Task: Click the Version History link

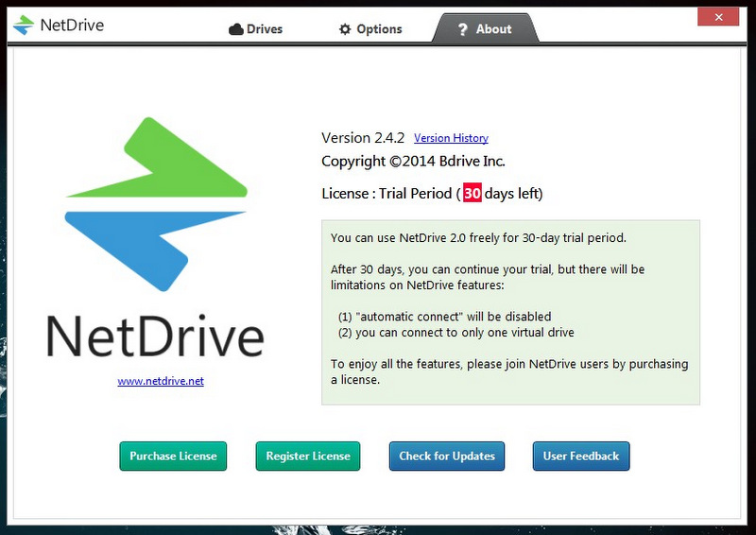Action: (451, 138)
